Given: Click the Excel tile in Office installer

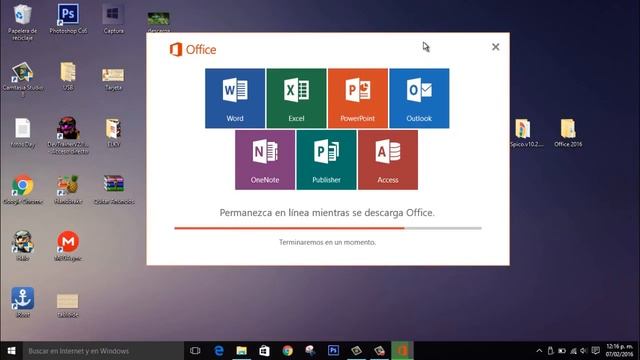Looking at the screenshot, I should coord(296,98).
